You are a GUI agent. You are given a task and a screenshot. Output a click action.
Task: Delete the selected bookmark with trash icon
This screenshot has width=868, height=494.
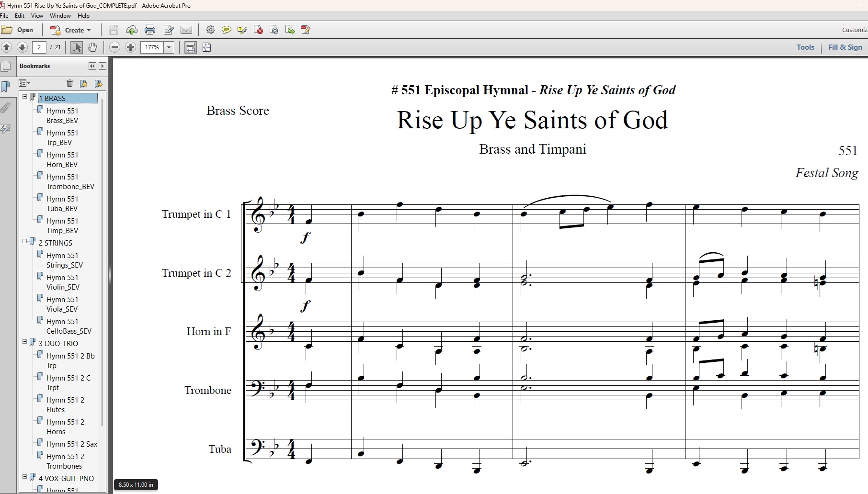pyautogui.click(x=69, y=83)
